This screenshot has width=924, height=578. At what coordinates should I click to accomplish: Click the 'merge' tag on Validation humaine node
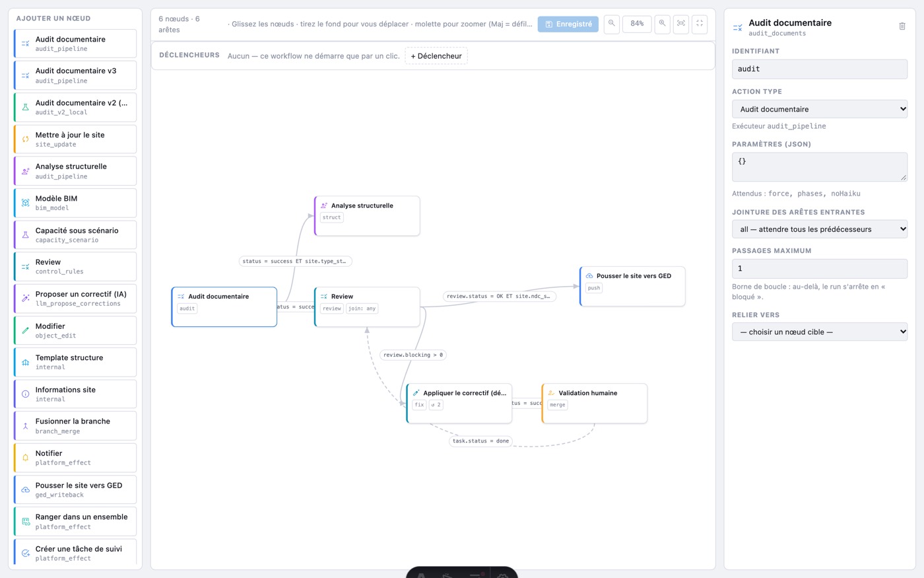(557, 405)
